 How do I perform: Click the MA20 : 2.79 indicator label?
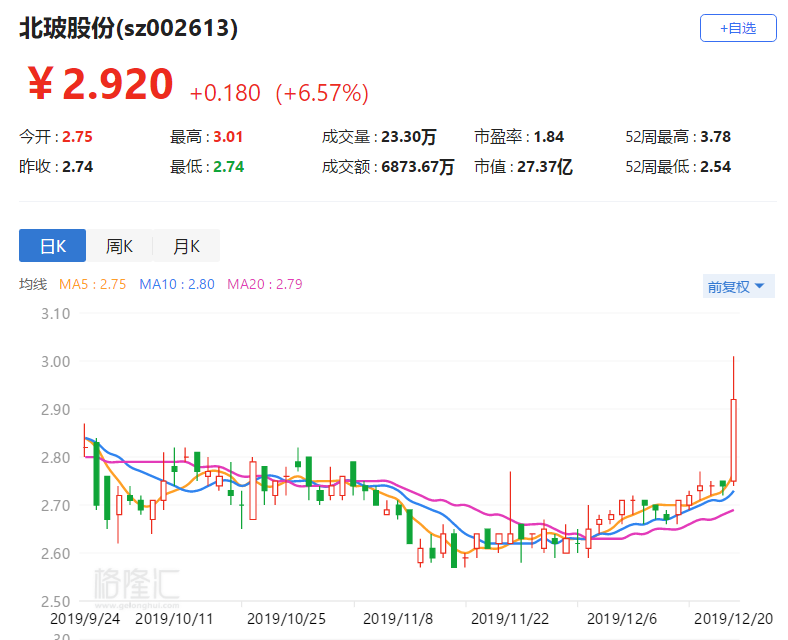click(x=265, y=284)
